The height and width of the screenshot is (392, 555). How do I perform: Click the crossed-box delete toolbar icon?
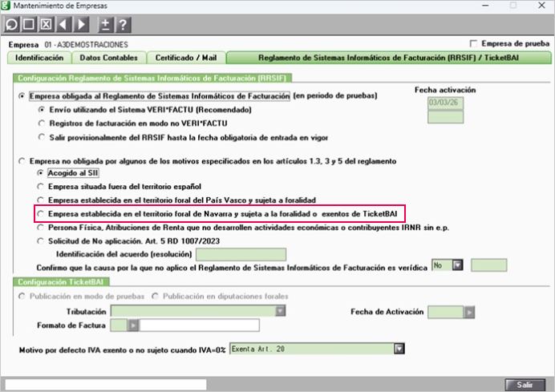click(46, 25)
